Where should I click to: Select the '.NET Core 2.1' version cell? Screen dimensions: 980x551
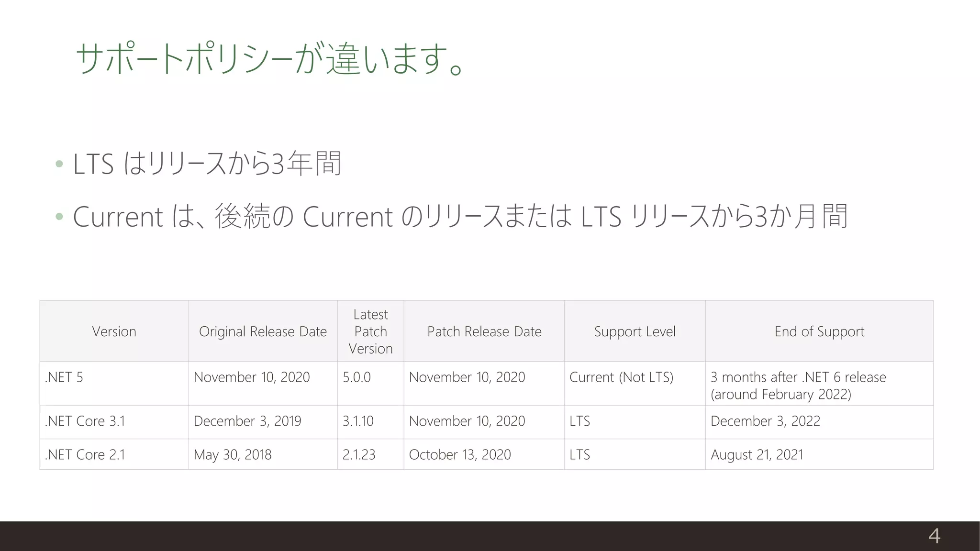[114, 454]
